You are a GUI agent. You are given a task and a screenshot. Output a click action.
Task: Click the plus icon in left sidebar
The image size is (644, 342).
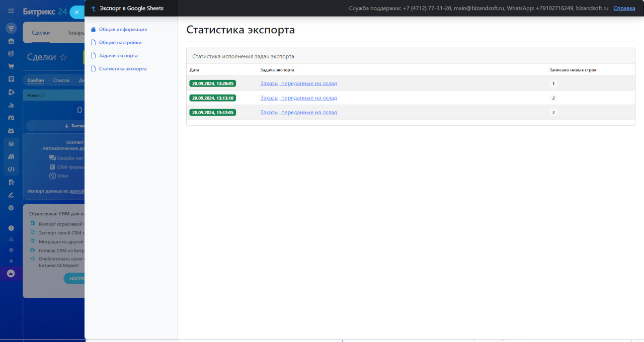11,261
